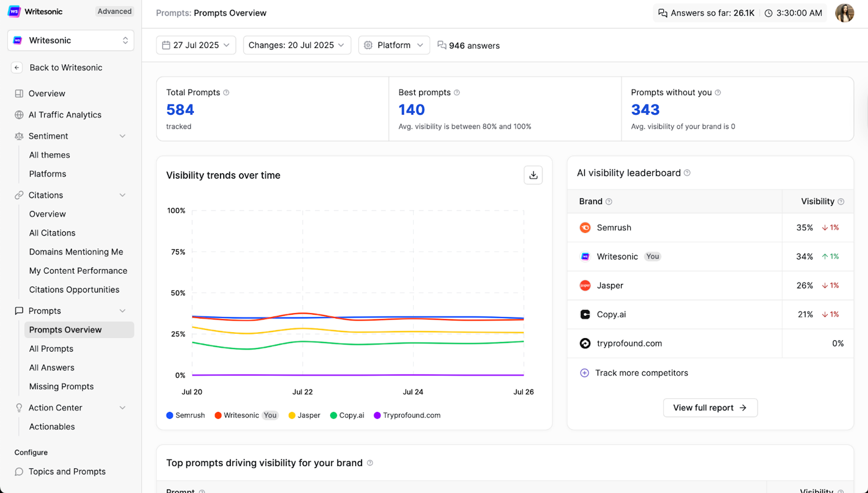
Task: Go to All Answers
Action: (52, 368)
